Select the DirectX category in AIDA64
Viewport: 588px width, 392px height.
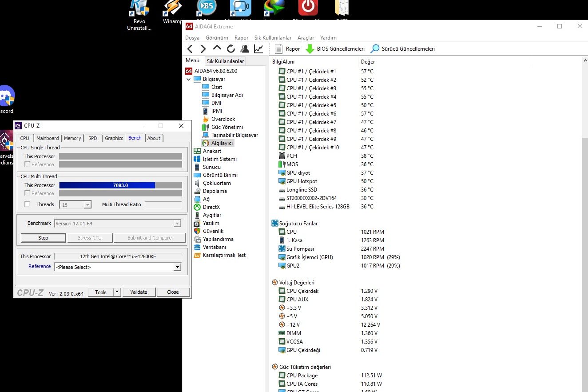[207, 207]
